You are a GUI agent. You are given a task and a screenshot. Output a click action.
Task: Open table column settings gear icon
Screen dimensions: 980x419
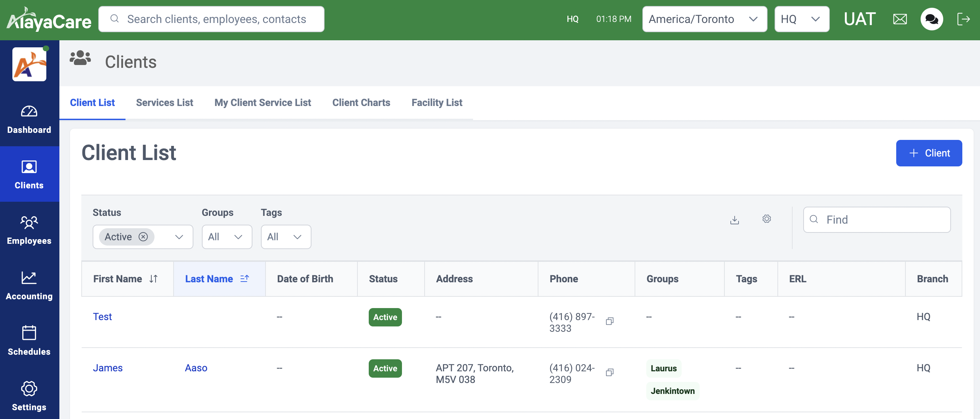pos(766,219)
